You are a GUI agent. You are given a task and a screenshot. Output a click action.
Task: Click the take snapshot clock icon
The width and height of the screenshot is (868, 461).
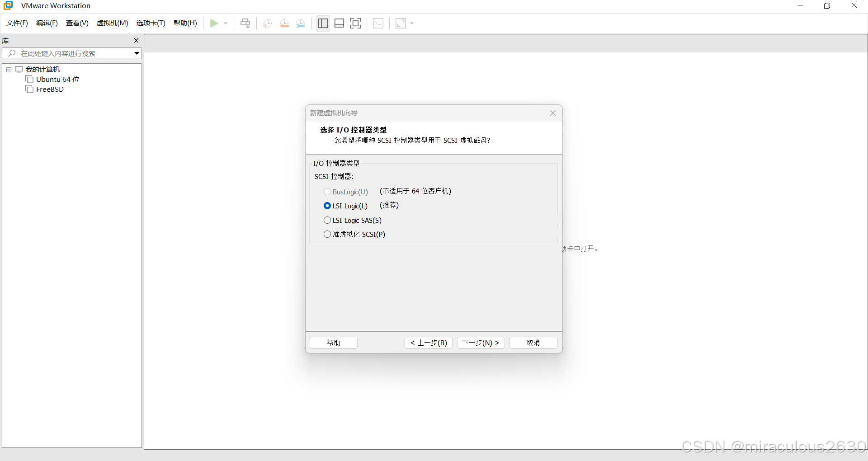pos(268,23)
